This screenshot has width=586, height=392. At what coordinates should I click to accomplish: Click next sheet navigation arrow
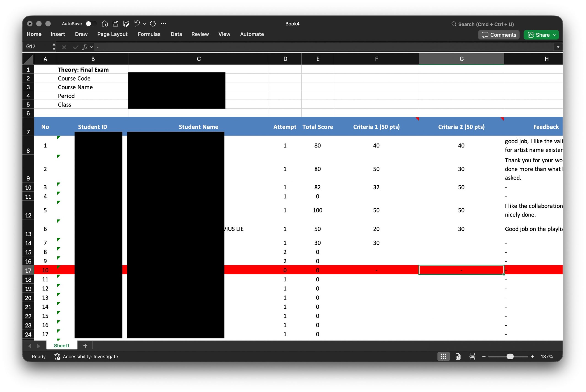pyautogui.click(x=38, y=346)
